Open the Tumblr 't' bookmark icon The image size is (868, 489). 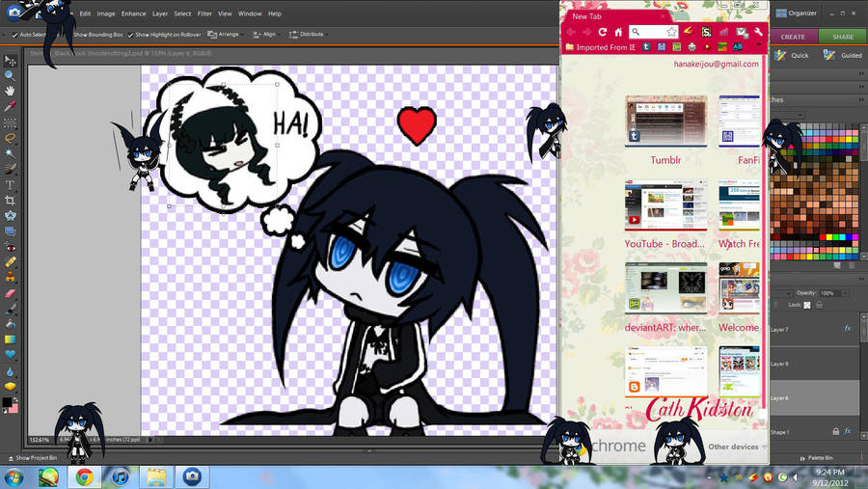coord(646,47)
